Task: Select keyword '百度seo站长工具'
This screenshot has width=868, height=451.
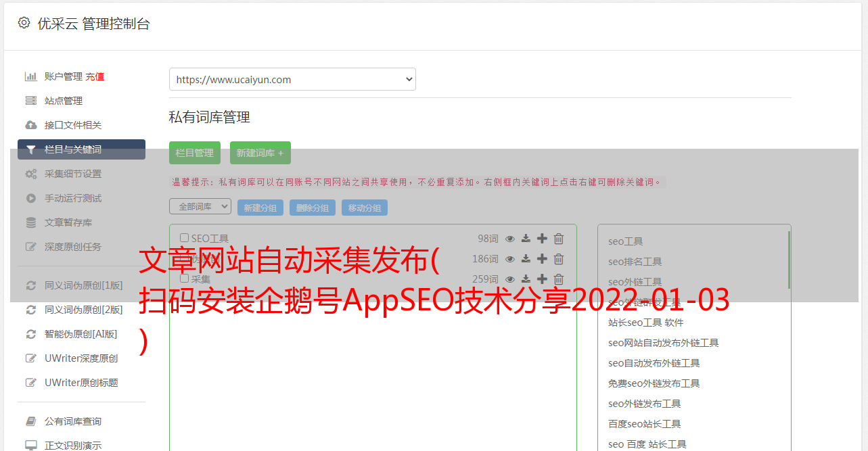Action: (x=644, y=424)
